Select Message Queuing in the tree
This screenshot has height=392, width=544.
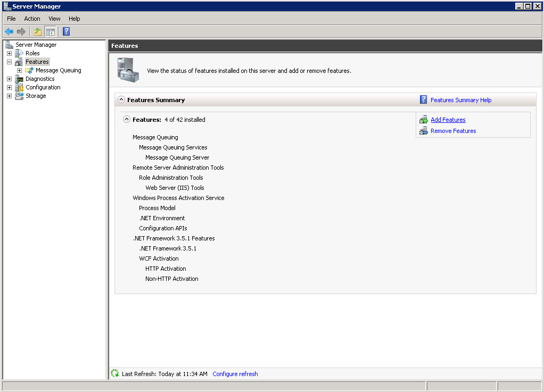pyautogui.click(x=59, y=70)
